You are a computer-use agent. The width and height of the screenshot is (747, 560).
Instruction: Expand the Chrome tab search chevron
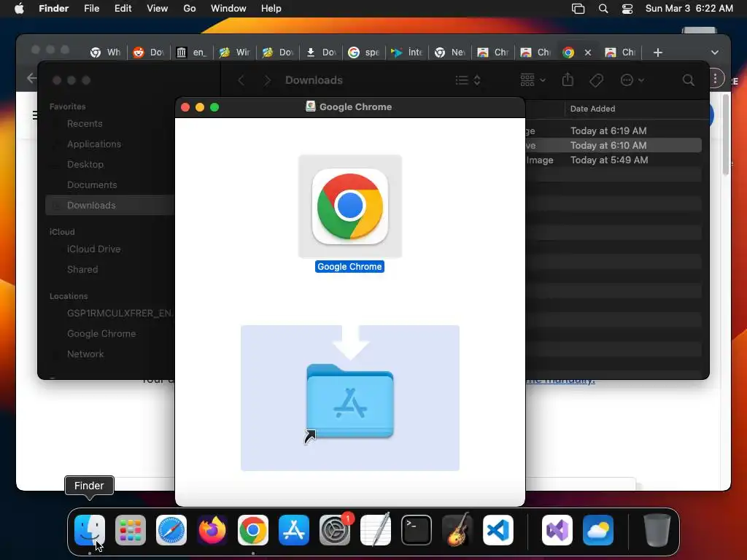715,52
